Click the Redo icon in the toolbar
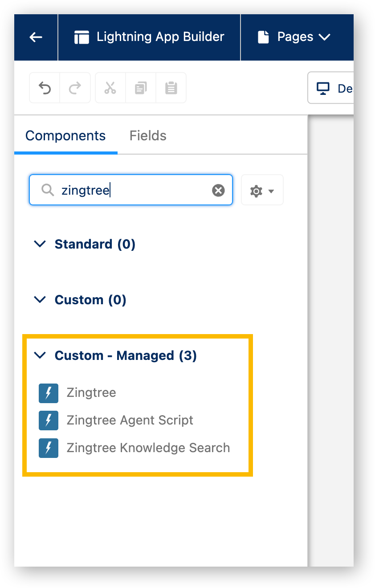The height and width of the screenshot is (588, 375). (75, 87)
